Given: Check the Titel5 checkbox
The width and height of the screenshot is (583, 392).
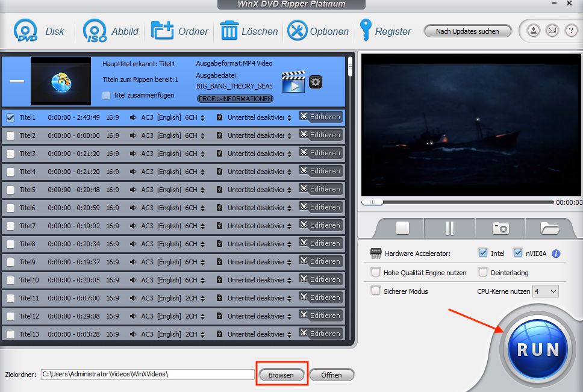Looking at the screenshot, I should tap(10, 190).
